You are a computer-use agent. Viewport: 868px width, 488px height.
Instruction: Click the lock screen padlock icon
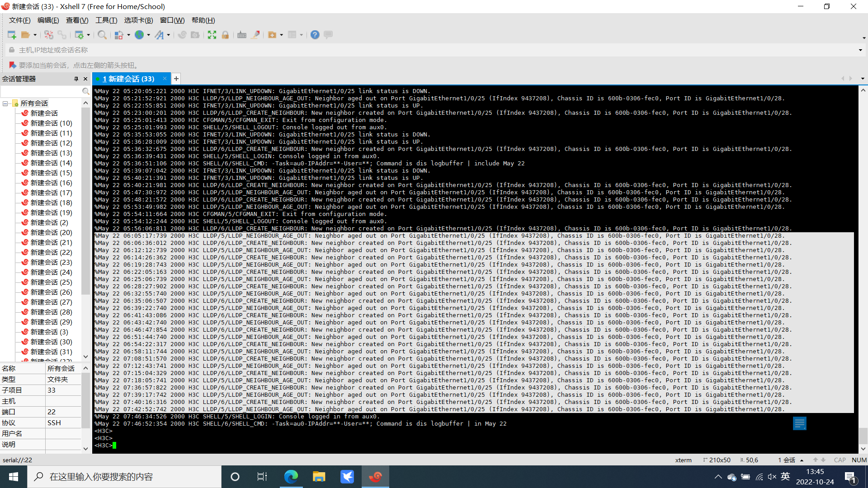225,35
